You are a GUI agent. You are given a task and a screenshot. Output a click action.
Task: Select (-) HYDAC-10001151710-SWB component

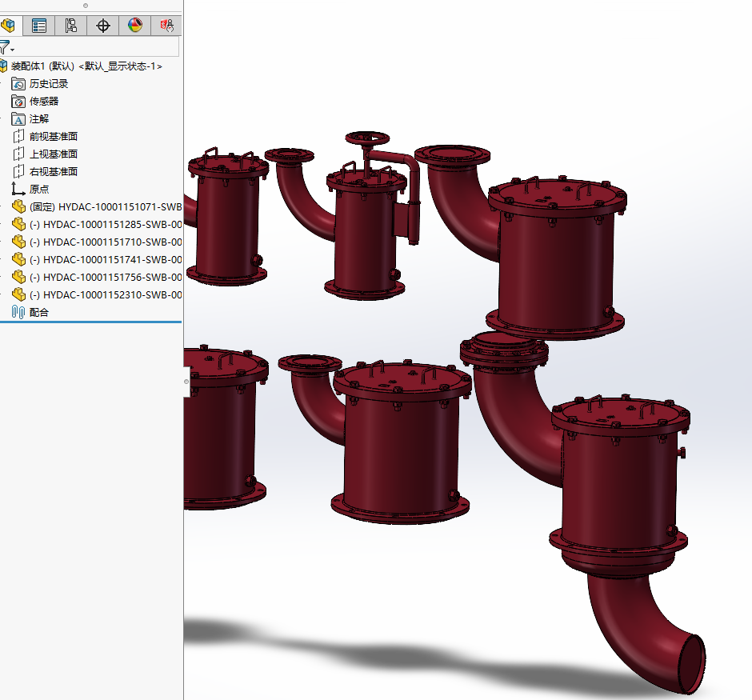click(x=106, y=242)
